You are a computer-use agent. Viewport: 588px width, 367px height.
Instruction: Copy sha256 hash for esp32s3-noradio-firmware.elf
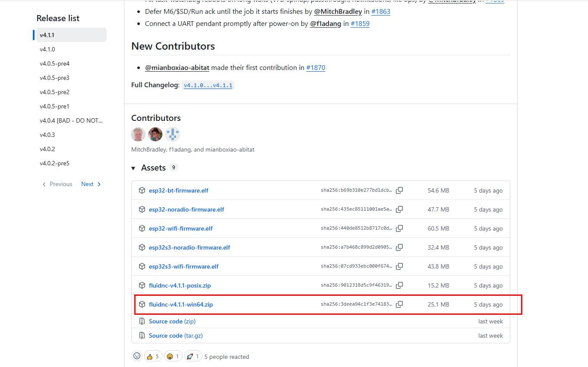point(399,247)
